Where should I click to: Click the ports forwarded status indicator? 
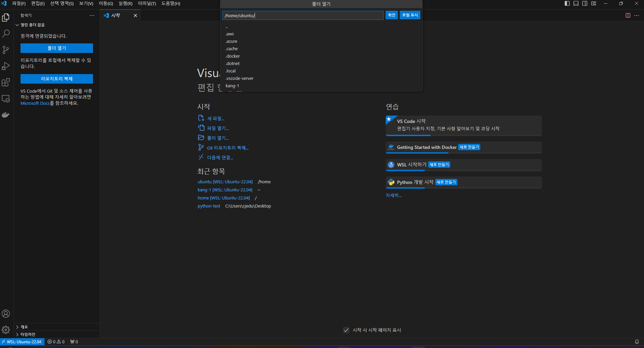[74, 342]
